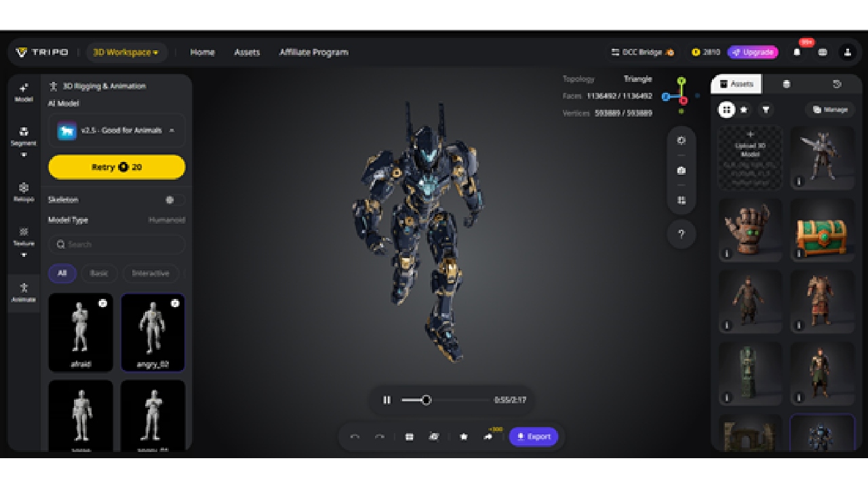This screenshot has height=488, width=868.
Task: Pause the animation playback
Action: [x=387, y=400]
